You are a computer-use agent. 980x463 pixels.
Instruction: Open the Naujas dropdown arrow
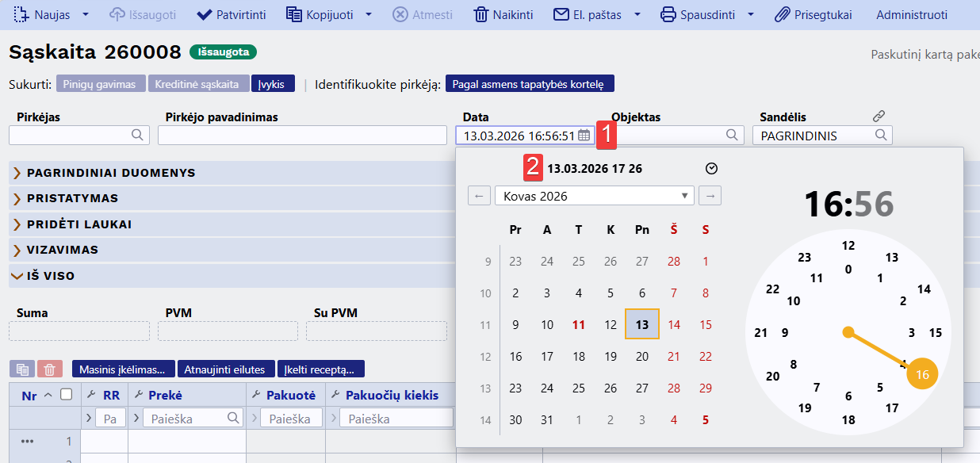click(x=86, y=14)
